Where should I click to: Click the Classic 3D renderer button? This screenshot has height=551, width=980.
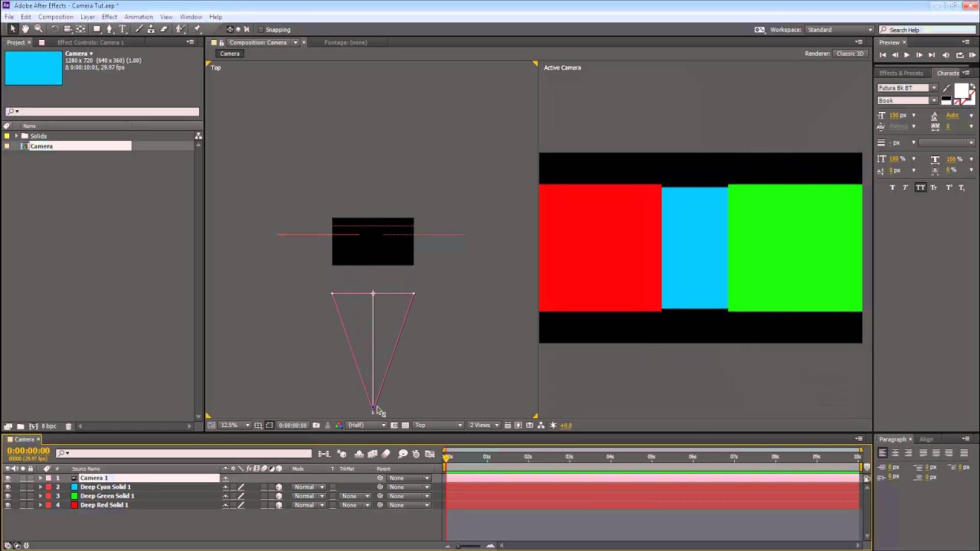pos(849,54)
